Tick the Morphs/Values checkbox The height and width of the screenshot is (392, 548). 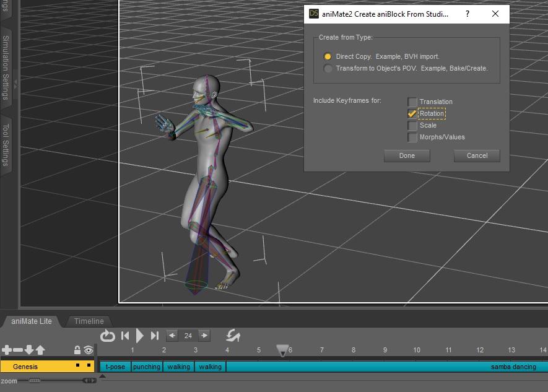tap(412, 137)
